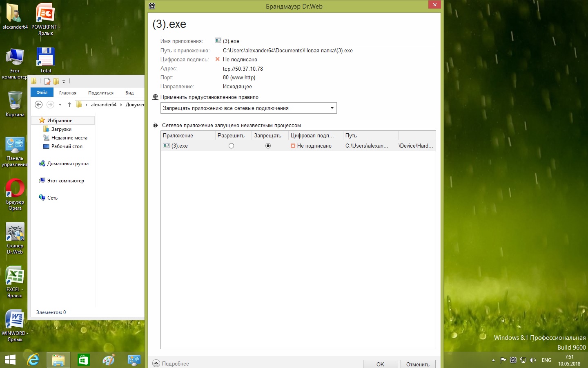Image resolution: width=588 pixels, height=368 pixels.
Task: Select the Запрещать radio button for (3).exe
Action: coord(268,146)
